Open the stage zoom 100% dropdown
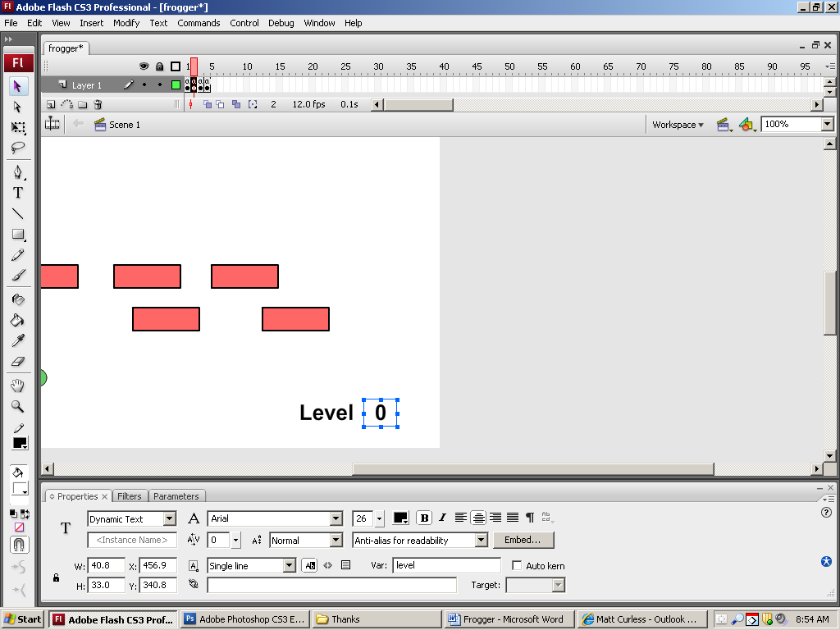This screenshot has width=840, height=630. pos(827,125)
